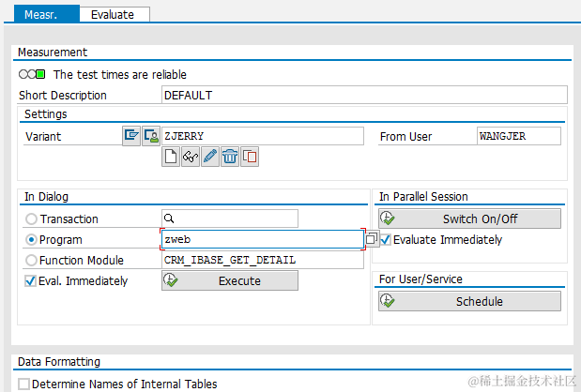Switch to the Measr. tab
581x392 pixels.
pos(46,14)
